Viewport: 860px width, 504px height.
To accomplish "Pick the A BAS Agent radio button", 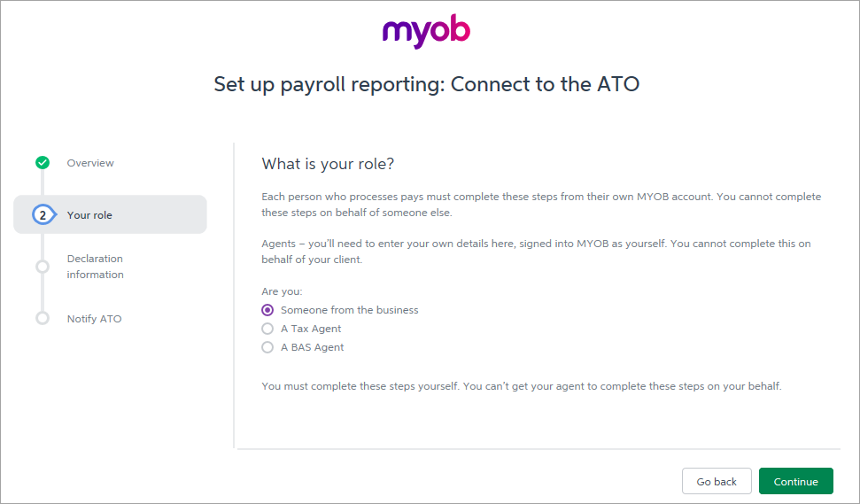I will [x=267, y=347].
